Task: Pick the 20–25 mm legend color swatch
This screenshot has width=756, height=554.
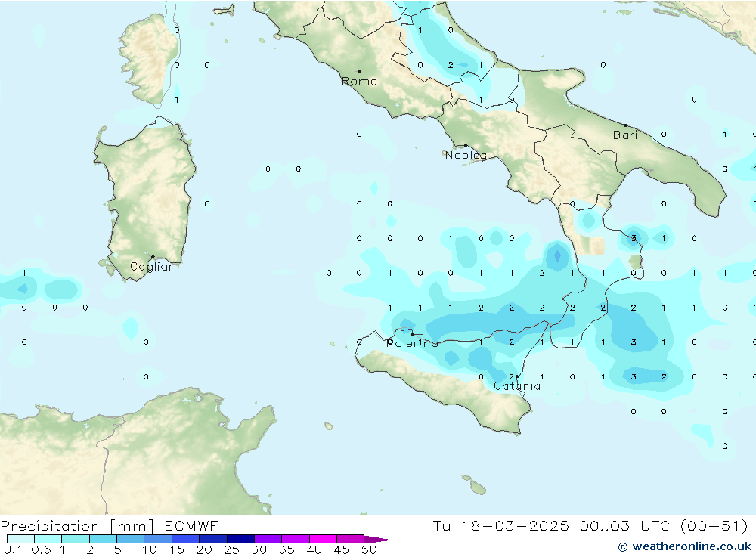Action: [x=213, y=539]
